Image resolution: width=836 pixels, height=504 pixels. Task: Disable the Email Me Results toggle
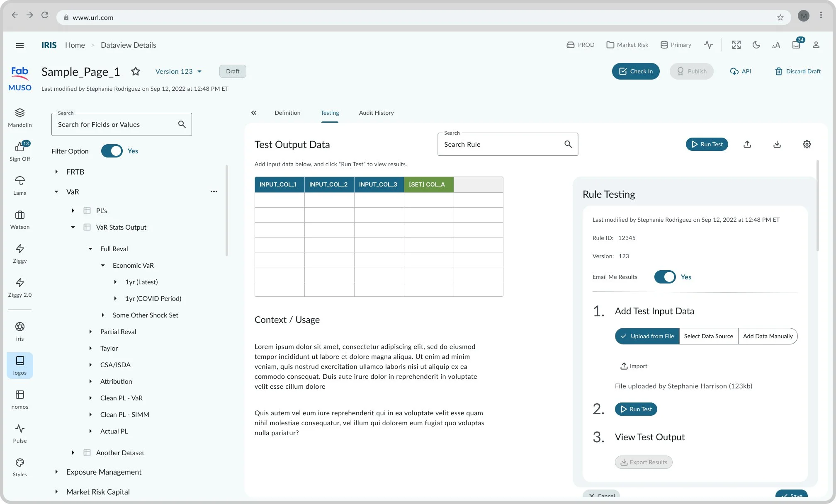665,277
